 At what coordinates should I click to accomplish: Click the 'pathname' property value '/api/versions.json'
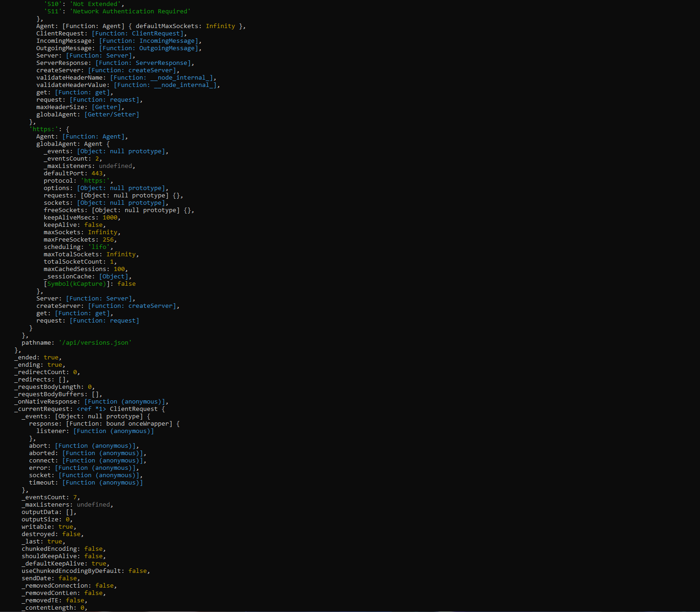coord(95,342)
